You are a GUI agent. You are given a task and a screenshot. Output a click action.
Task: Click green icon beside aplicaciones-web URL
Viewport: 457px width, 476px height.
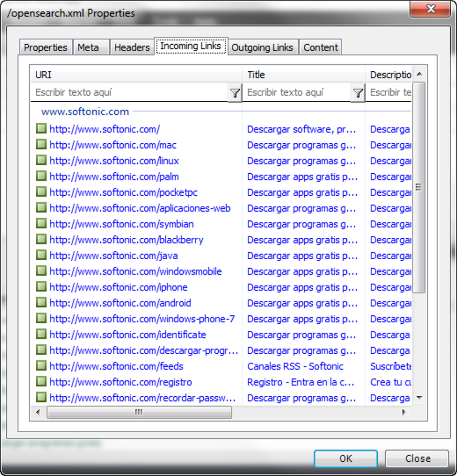[x=41, y=208]
